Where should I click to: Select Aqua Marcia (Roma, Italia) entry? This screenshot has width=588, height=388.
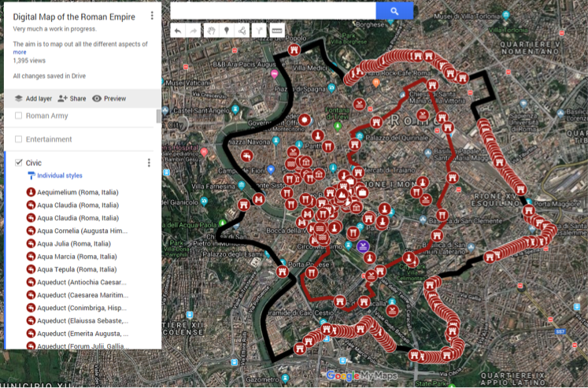(x=77, y=257)
